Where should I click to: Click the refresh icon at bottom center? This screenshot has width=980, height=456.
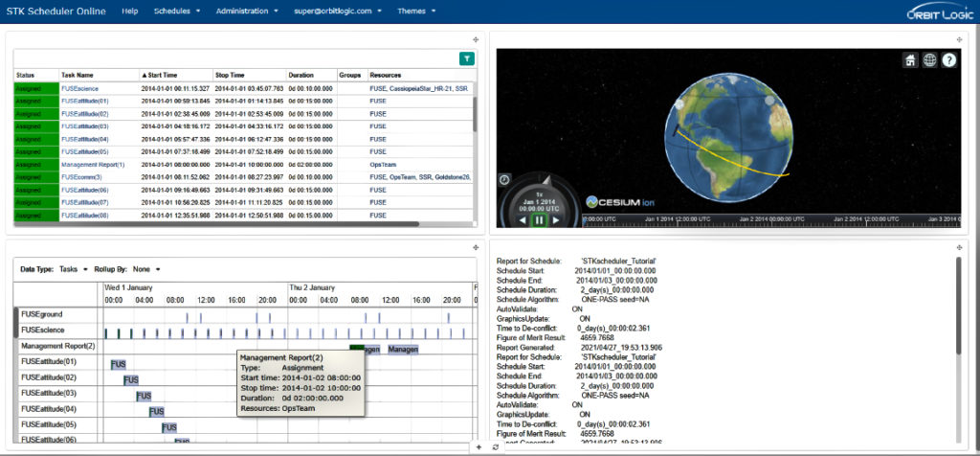pyautogui.click(x=495, y=447)
